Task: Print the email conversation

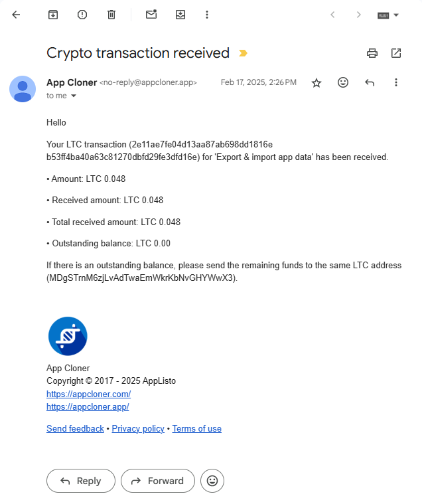Action: (372, 53)
